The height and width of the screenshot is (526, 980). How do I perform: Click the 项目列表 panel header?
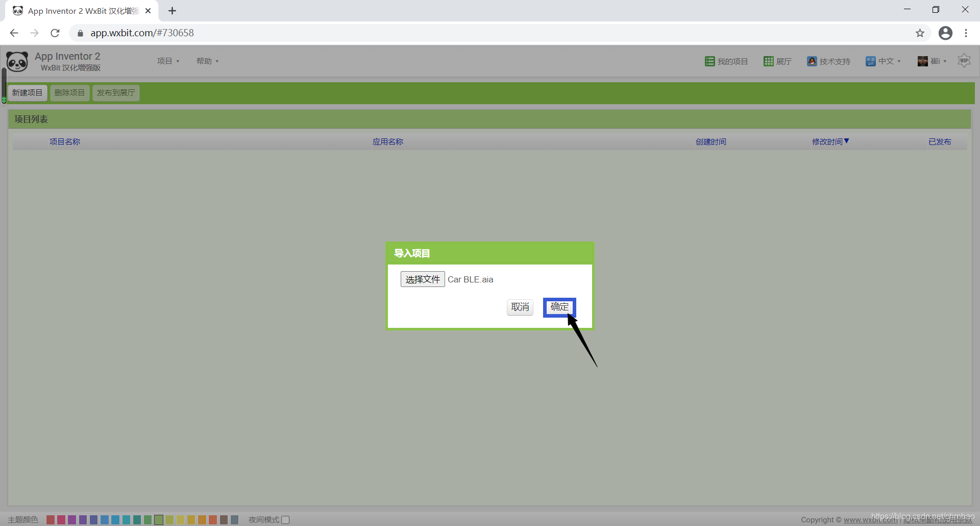click(490, 119)
